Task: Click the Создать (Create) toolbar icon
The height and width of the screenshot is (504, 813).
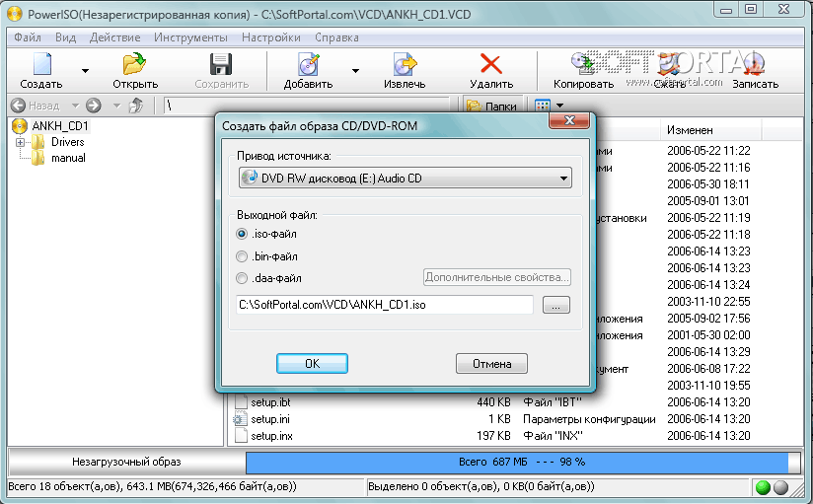Action: [42, 64]
